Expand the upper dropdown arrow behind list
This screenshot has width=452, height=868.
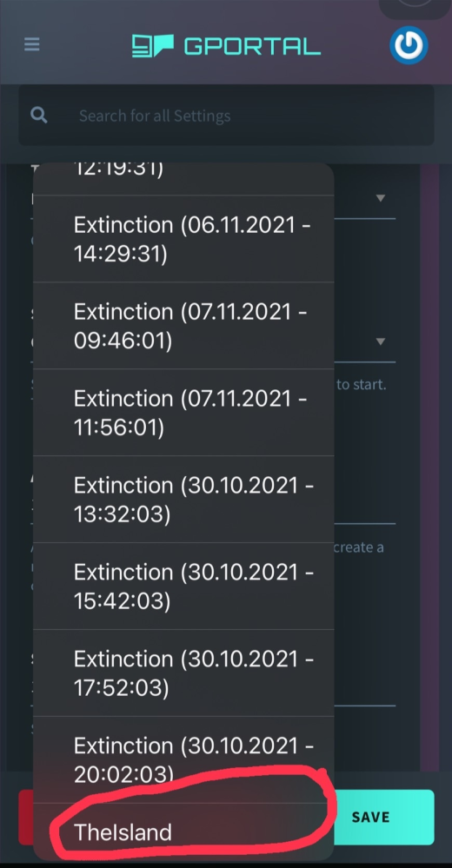point(380,197)
